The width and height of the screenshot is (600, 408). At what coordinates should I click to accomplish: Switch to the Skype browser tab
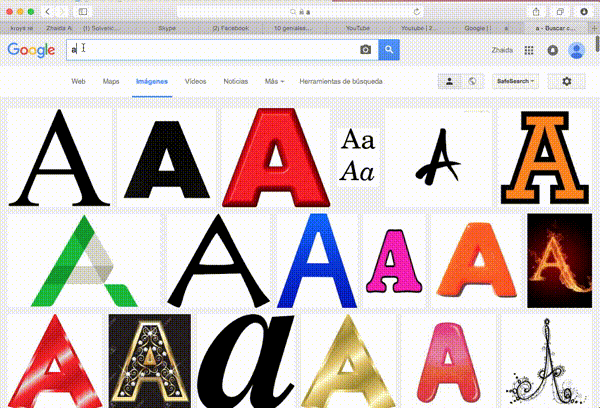click(x=167, y=28)
